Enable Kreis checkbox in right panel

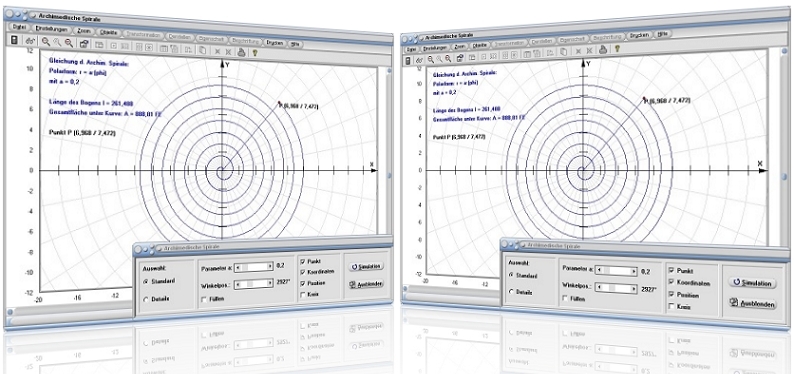[x=672, y=306]
